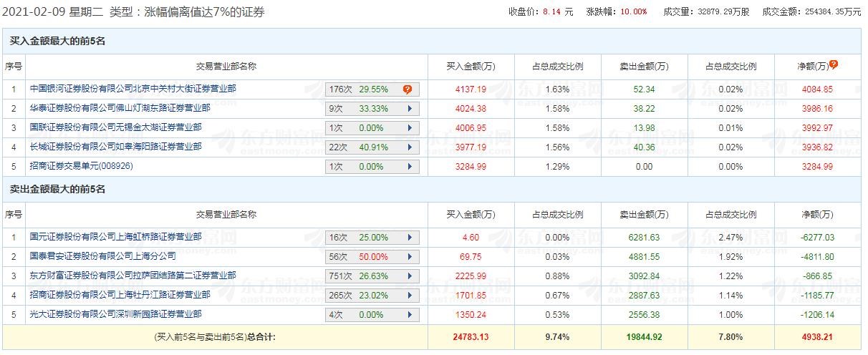Open 华泰证券佛山灯湖东路证券营业部 link
This screenshot has height=355, width=868.
tap(120, 108)
